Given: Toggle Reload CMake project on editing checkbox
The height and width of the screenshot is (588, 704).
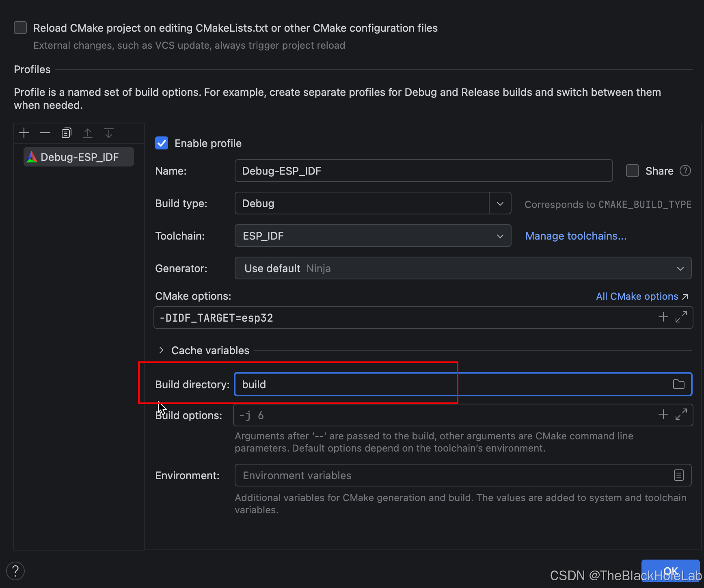Looking at the screenshot, I should [x=20, y=28].
